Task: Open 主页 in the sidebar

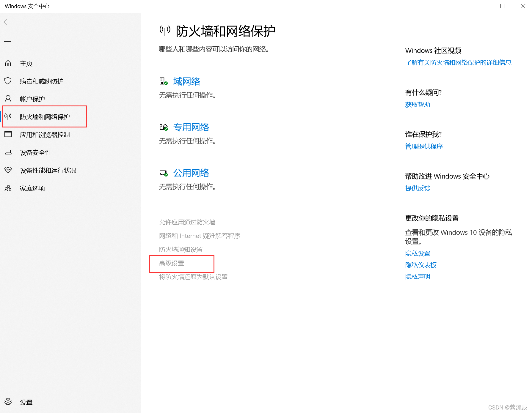Action: click(26, 63)
